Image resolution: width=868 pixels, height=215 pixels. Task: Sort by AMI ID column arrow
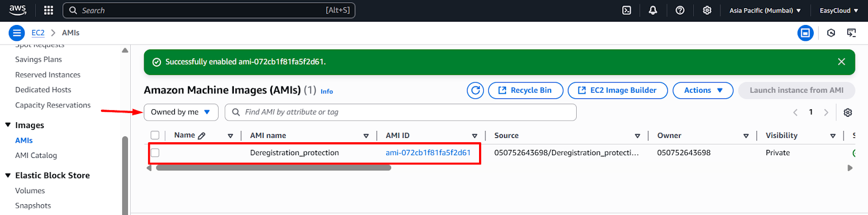pyautogui.click(x=475, y=136)
